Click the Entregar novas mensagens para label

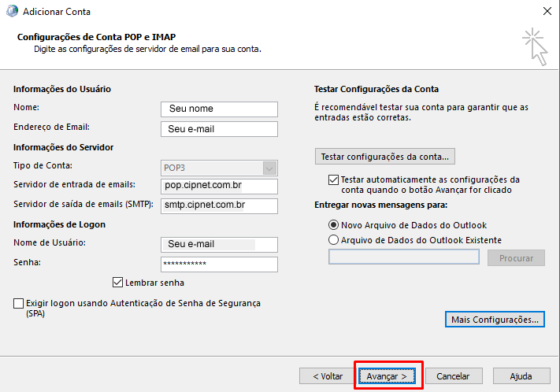click(x=380, y=205)
